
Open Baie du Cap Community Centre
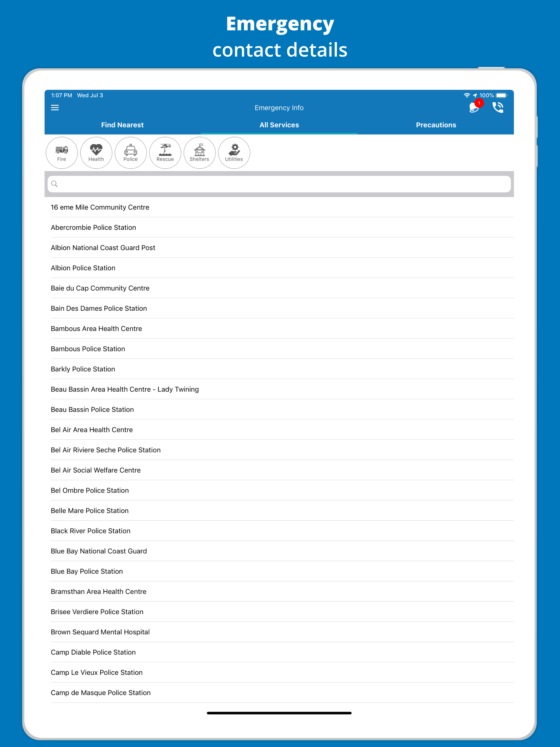(279, 288)
